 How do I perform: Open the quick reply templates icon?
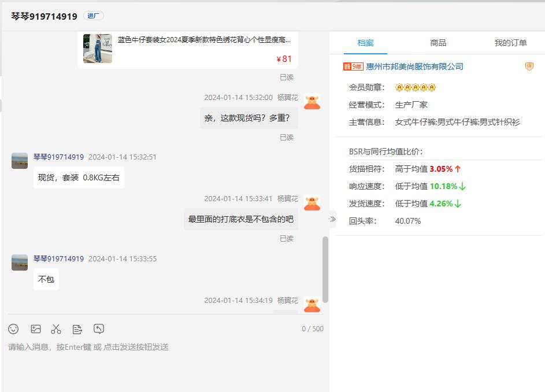(x=77, y=329)
